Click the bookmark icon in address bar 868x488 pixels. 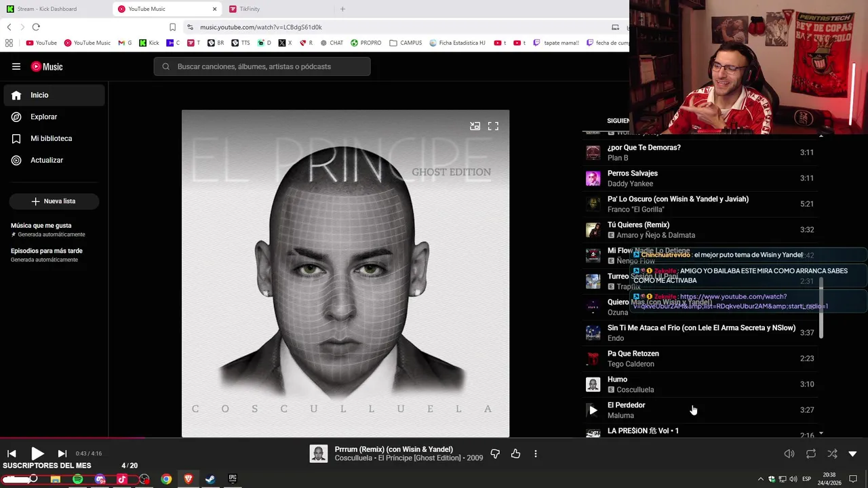[x=172, y=27]
